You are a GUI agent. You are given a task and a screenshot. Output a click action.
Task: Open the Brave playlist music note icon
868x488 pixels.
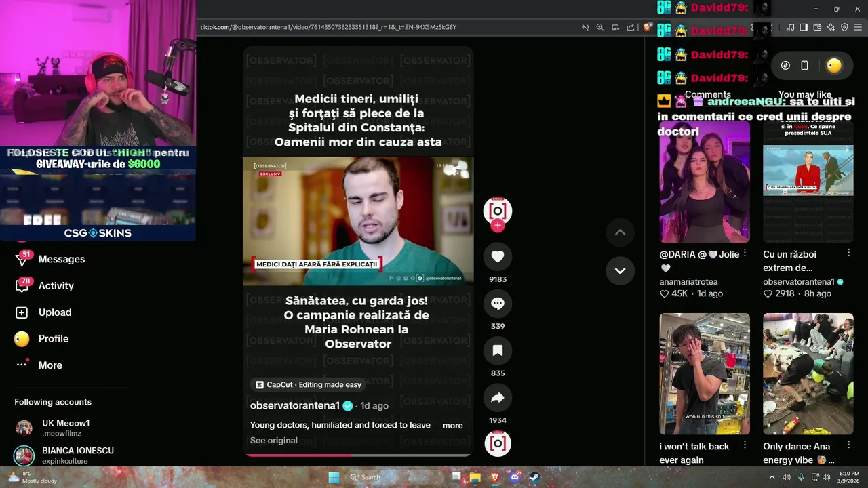790,27
